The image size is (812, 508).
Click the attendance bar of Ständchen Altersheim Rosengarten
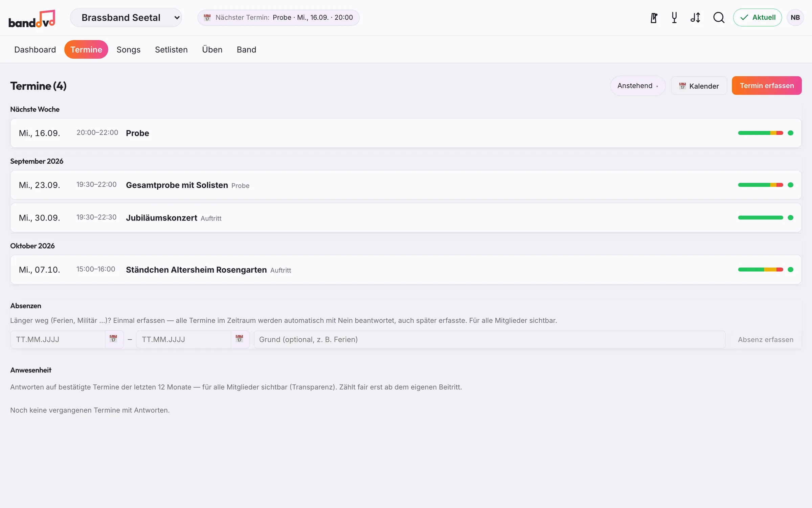tap(761, 270)
